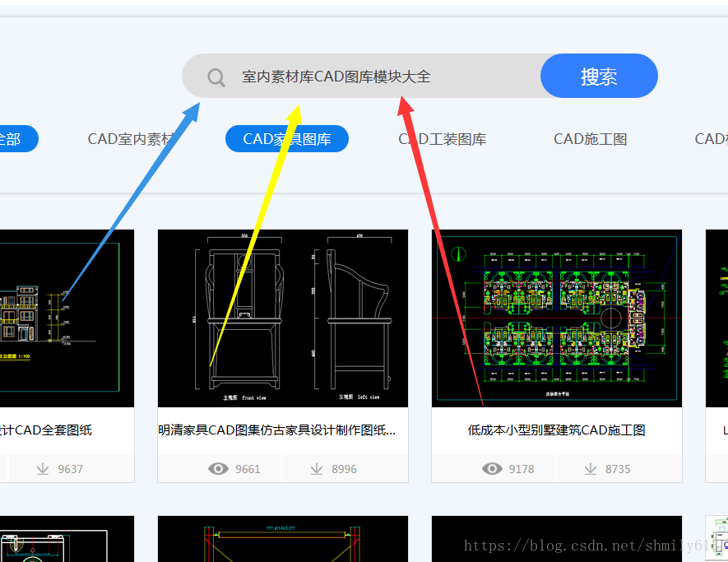This screenshot has height=562, width=728.
Task: Open the 别墅建筑 floor plan thumbnail
Action: click(x=557, y=318)
